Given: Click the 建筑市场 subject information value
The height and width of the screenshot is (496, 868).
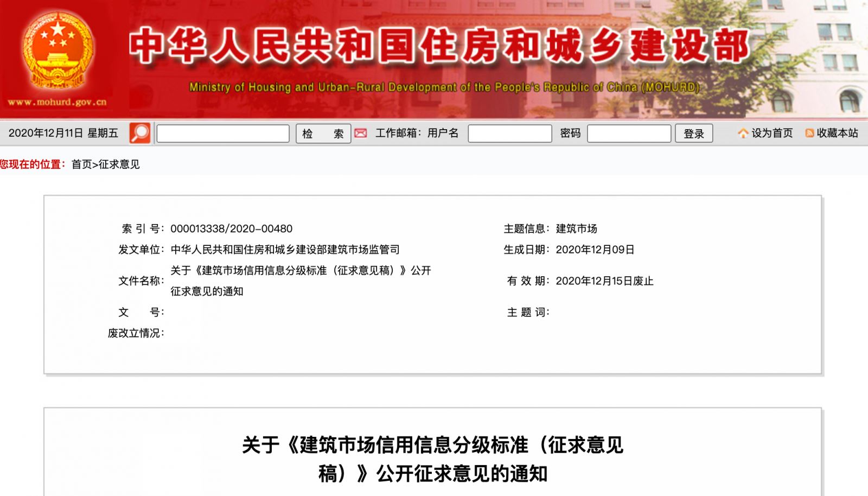Looking at the screenshot, I should [576, 228].
